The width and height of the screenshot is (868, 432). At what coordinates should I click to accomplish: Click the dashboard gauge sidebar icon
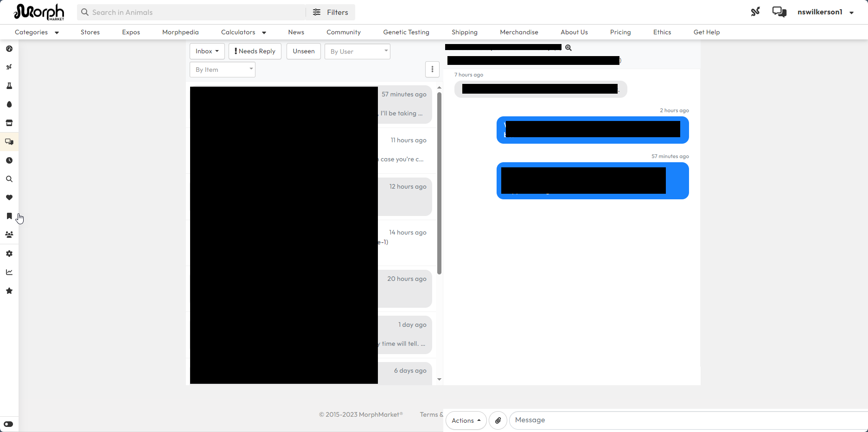[x=9, y=49]
